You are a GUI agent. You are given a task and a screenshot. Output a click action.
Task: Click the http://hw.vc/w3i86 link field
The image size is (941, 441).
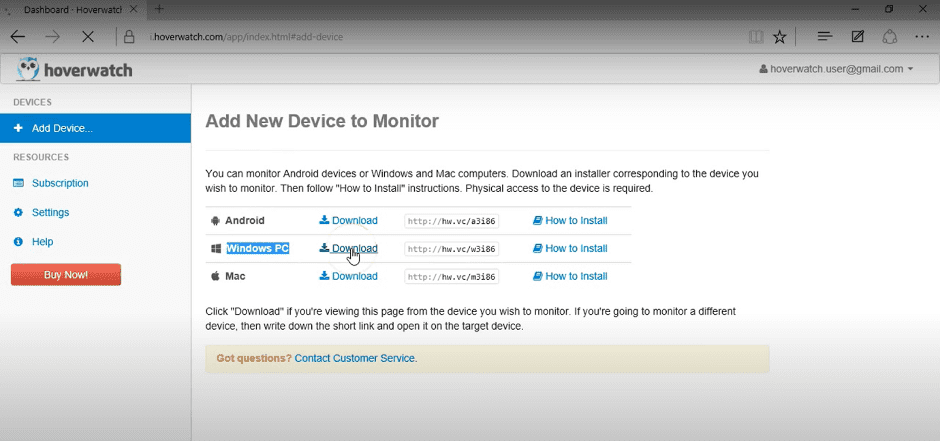[x=451, y=248]
